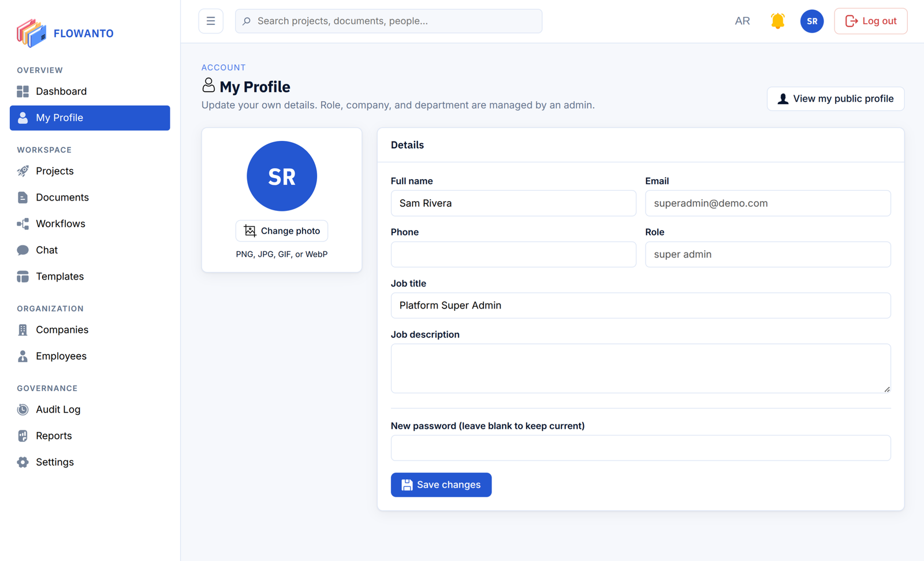The height and width of the screenshot is (561, 924).
Task: Click the New password input field
Action: [x=641, y=448]
